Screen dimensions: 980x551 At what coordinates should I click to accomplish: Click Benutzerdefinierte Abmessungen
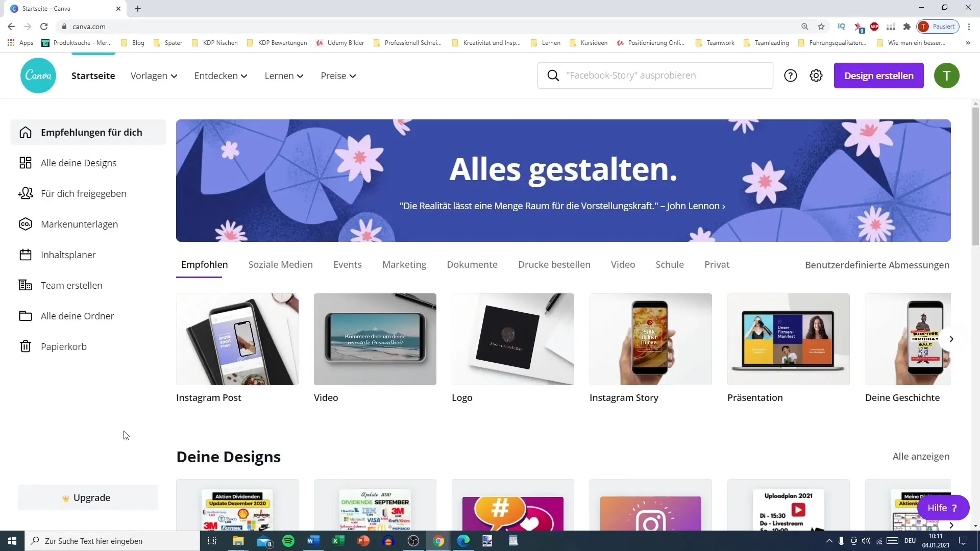[877, 265]
